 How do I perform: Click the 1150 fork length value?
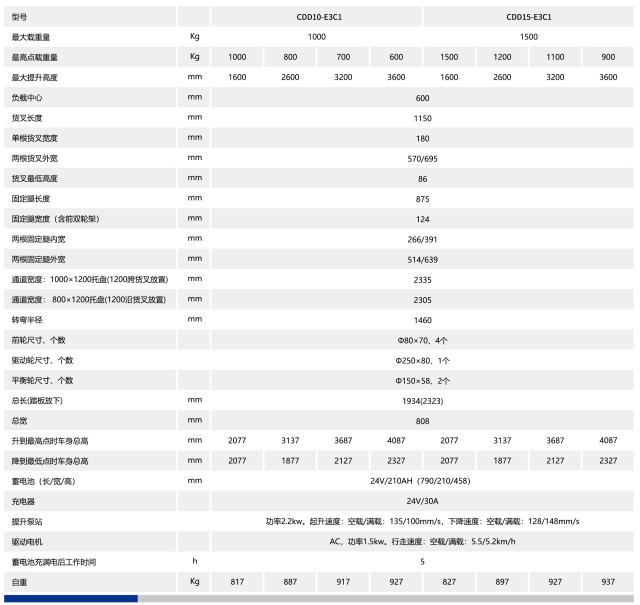pyautogui.click(x=422, y=118)
